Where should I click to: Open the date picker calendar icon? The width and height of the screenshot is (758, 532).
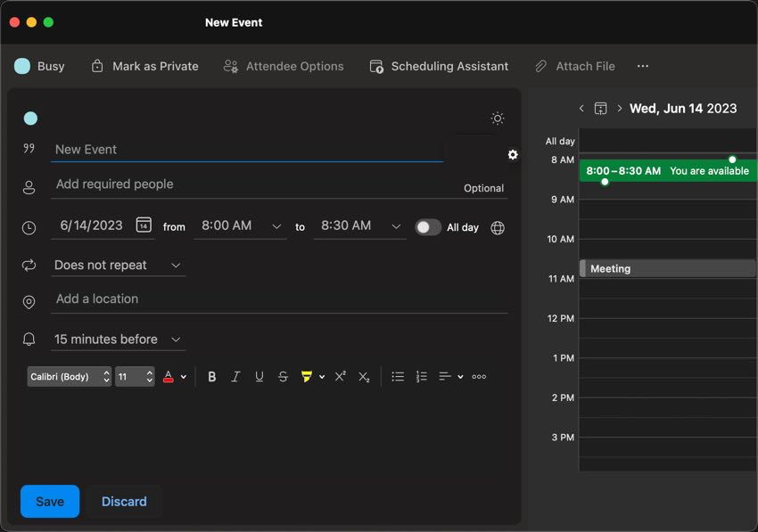pyautogui.click(x=144, y=225)
